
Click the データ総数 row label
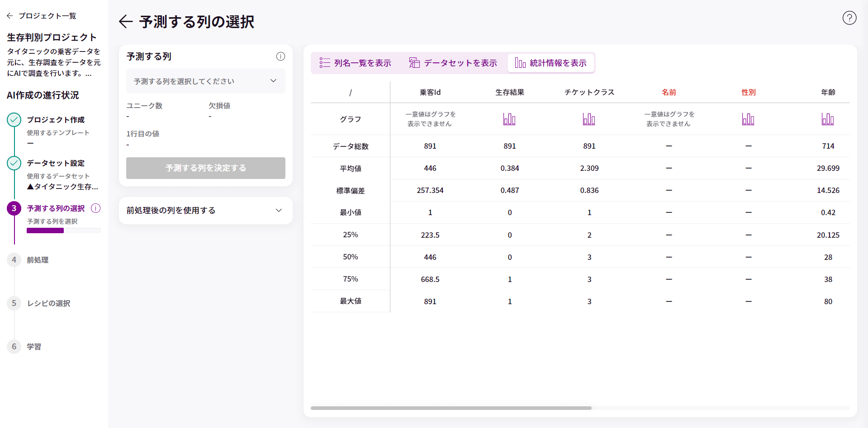pyautogui.click(x=351, y=146)
